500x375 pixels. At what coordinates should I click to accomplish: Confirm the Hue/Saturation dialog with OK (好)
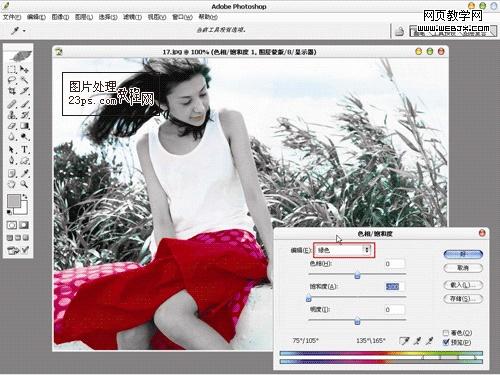463,254
